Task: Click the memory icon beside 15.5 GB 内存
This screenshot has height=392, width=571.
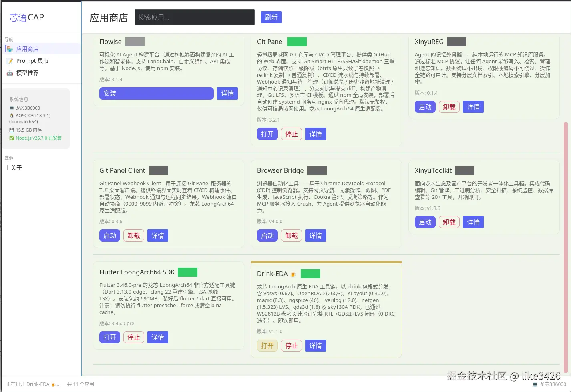Action: coord(12,130)
